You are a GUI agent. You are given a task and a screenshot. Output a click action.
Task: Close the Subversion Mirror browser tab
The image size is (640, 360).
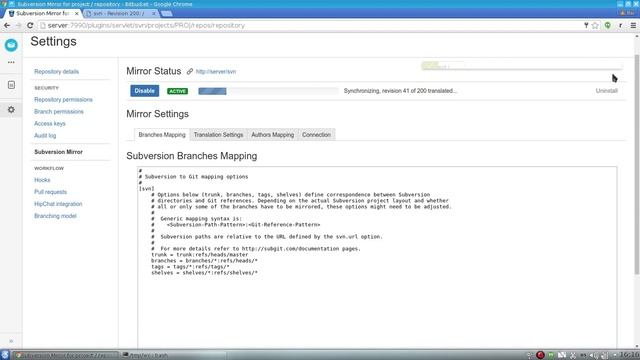pos(77,13)
